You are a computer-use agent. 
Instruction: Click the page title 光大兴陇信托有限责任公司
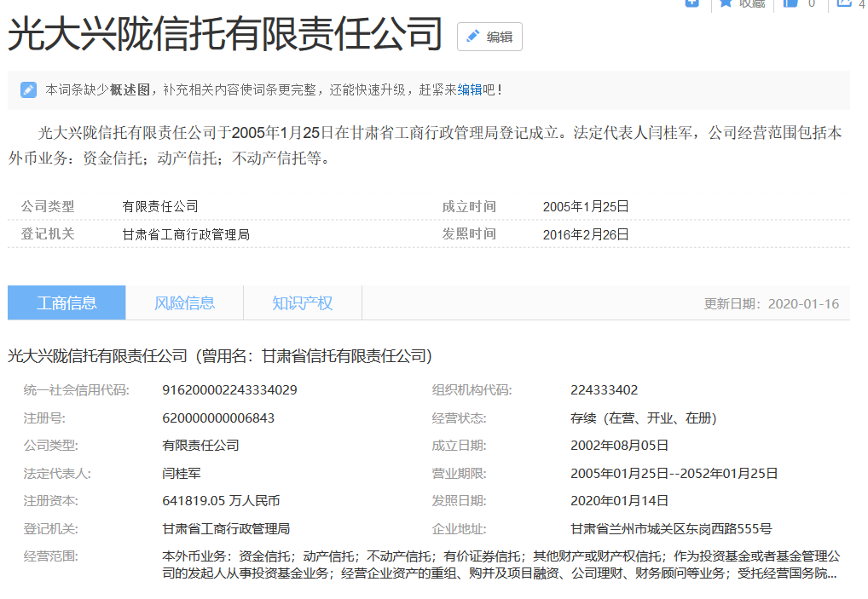pos(225,34)
